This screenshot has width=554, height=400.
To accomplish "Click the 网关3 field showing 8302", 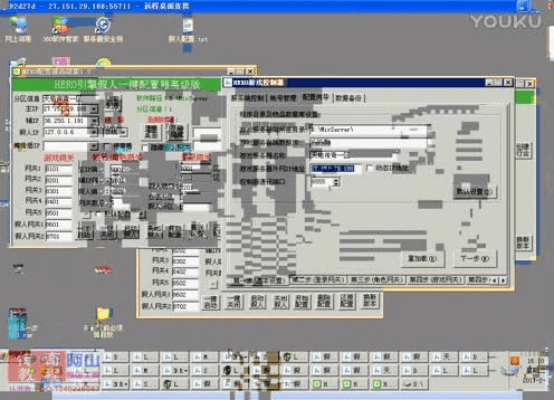I will pyautogui.click(x=186, y=261).
